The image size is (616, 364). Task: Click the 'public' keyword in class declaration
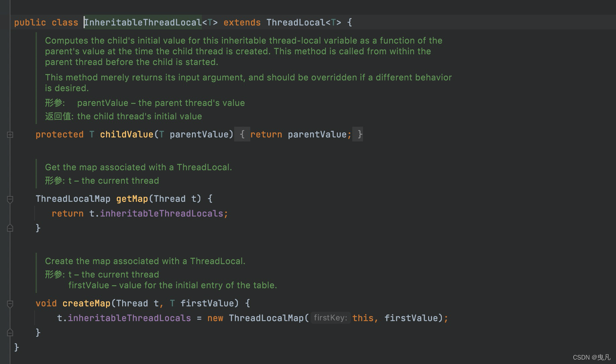click(30, 22)
